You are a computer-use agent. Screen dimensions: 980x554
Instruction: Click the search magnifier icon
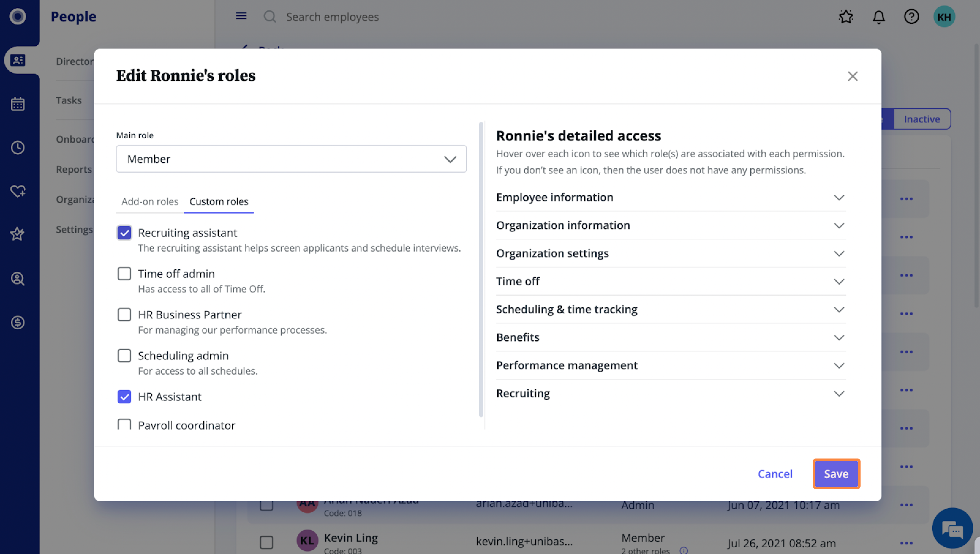tap(270, 16)
